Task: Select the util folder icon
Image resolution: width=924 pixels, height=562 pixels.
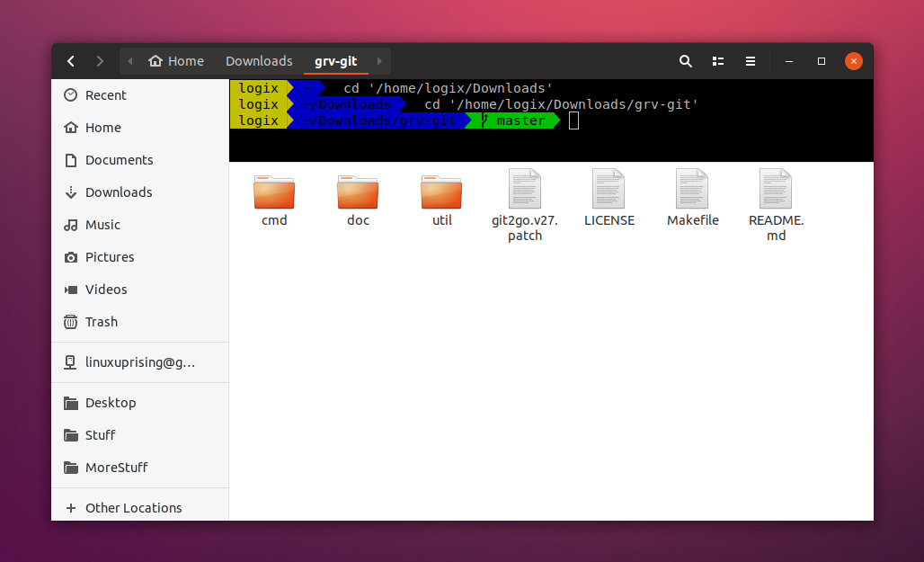Action: (x=441, y=192)
